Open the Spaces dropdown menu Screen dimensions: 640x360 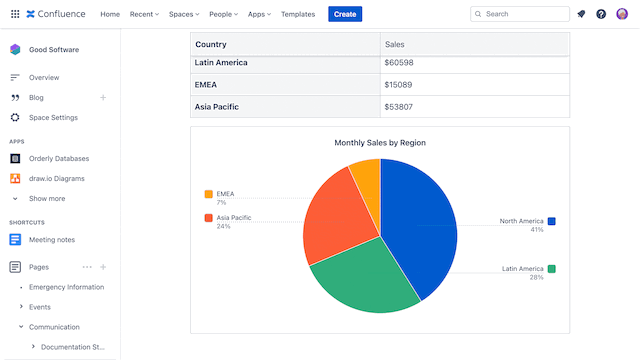pyautogui.click(x=184, y=14)
